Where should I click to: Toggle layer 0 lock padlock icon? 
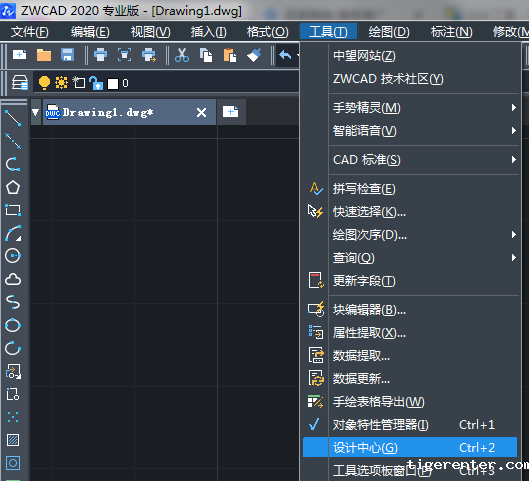(96, 83)
